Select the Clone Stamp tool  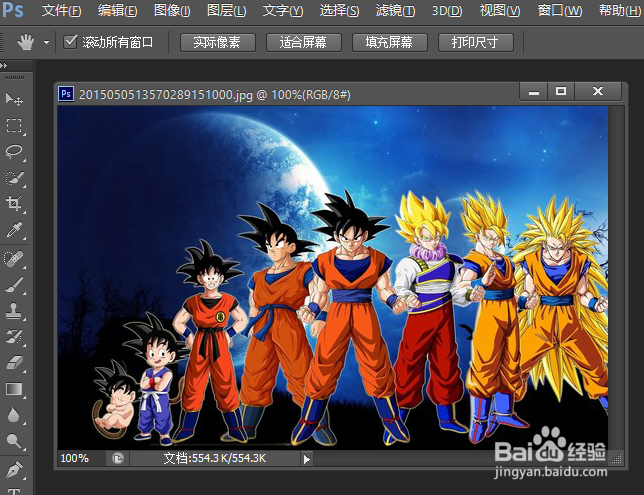tap(14, 311)
